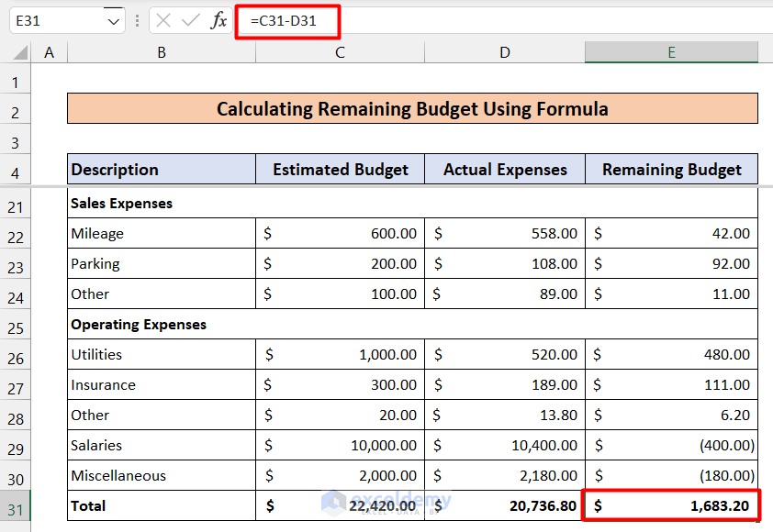
Task: Click the Parking estimated budget 200.00
Action: pos(340,263)
